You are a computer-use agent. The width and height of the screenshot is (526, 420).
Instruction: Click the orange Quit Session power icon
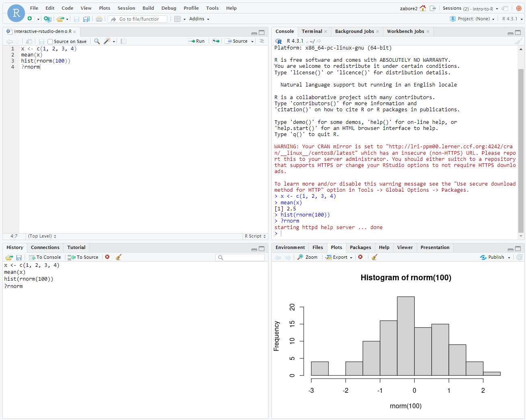coord(519,8)
